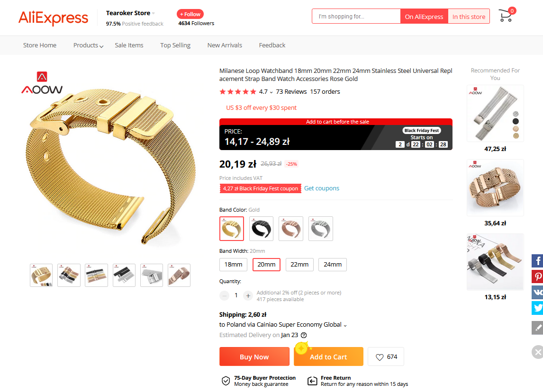
Task: Share on Twitter via side icon
Action: tap(537, 308)
